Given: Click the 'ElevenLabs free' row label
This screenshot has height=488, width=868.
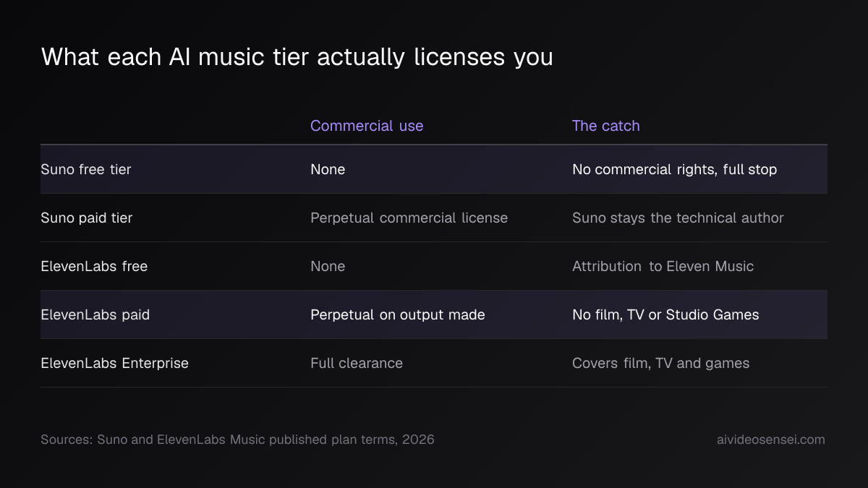Looking at the screenshot, I should tap(94, 266).
